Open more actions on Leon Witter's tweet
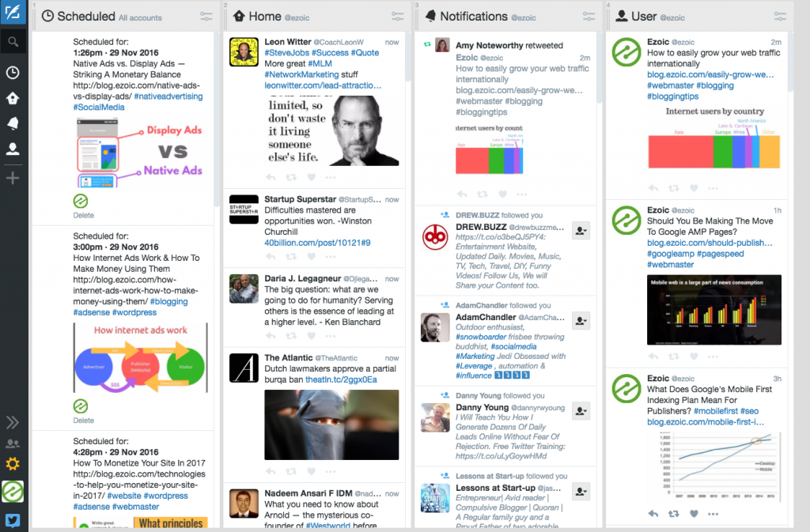The image size is (810, 532). click(331, 177)
